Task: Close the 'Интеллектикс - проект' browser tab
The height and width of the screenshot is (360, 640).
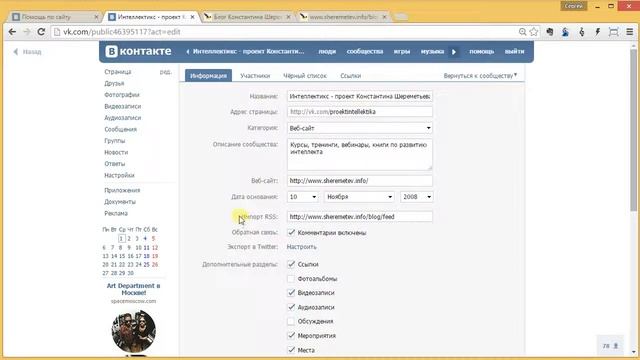Action: pyautogui.click(x=192, y=17)
